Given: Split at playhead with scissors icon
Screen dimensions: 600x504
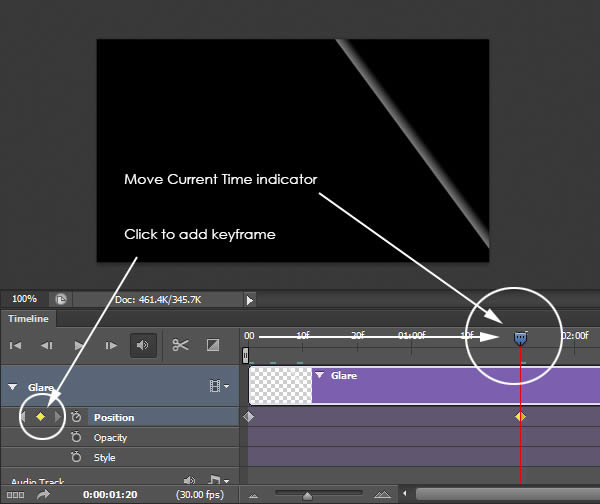Looking at the screenshot, I should point(180,345).
